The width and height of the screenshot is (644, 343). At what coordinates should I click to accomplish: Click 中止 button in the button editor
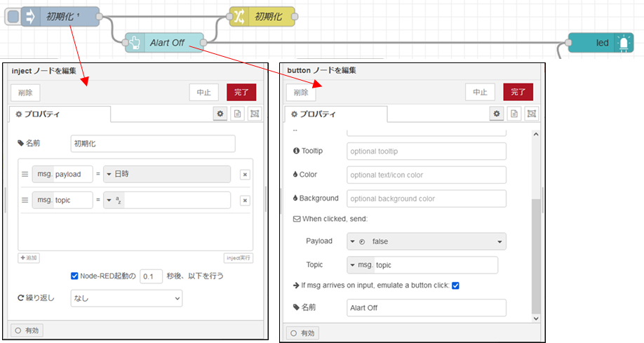(480, 92)
